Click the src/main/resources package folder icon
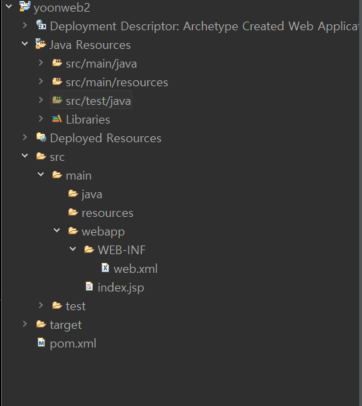 coord(57,81)
